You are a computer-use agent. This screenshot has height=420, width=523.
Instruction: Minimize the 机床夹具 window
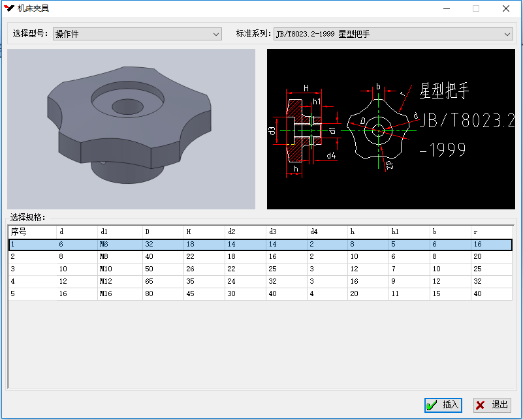(x=447, y=8)
